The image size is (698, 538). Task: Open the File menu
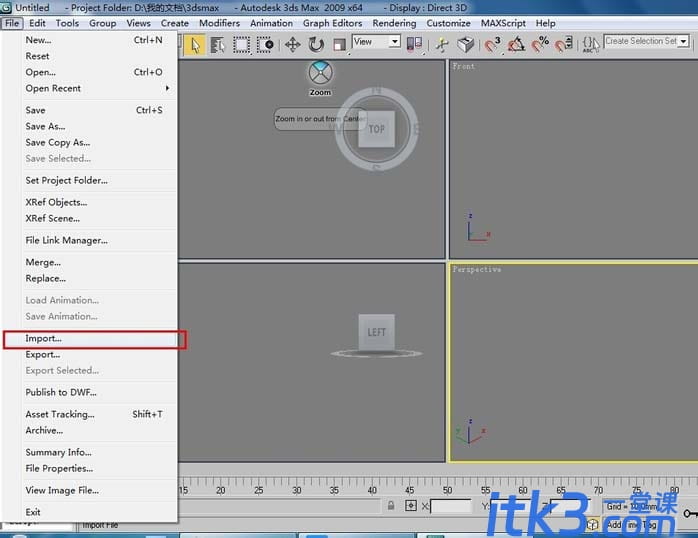(12, 23)
